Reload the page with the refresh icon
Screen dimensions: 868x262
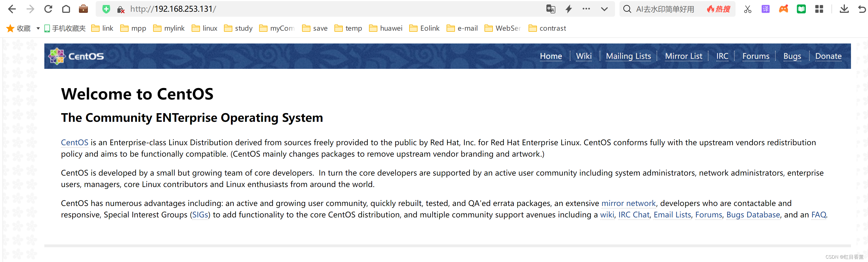coord(48,9)
